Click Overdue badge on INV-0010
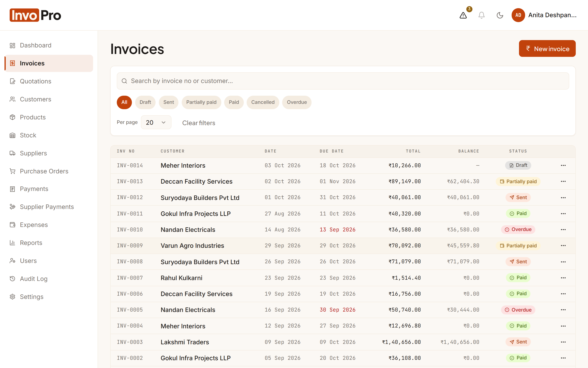This screenshot has width=588, height=368. pyautogui.click(x=518, y=230)
